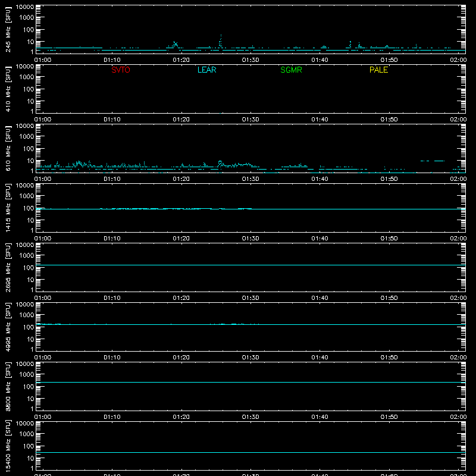
Task: Select the 2695 MHz [SFU] axis label
Action: pyautogui.click(x=8, y=267)
